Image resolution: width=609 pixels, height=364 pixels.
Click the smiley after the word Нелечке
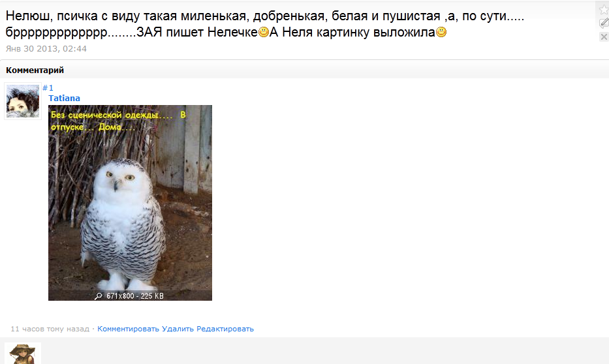264,32
